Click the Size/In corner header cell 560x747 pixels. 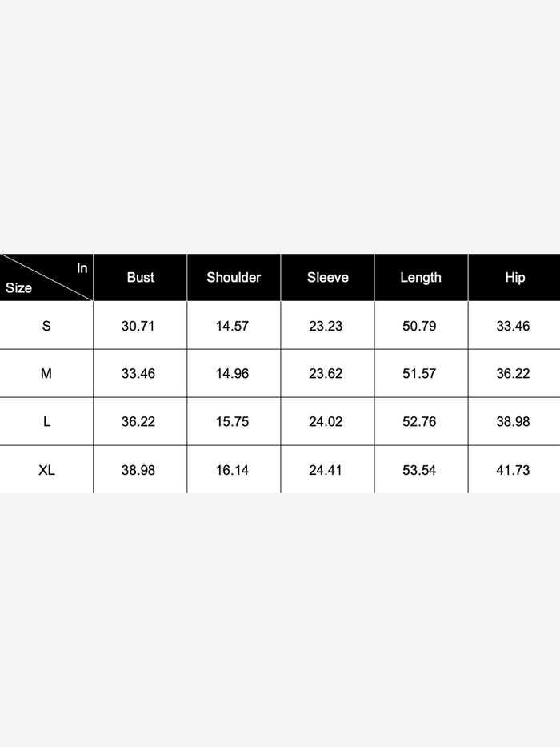46,278
